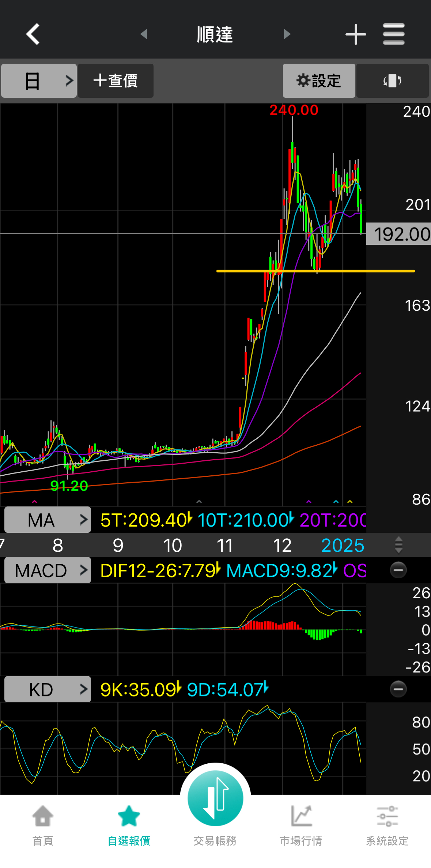The image size is (431, 868).
Task: Open the 首頁 home tab
Action: (x=43, y=826)
